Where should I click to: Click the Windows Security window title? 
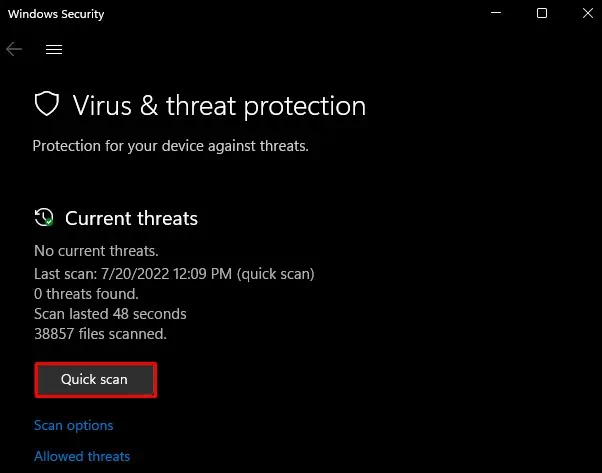(x=57, y=14)
